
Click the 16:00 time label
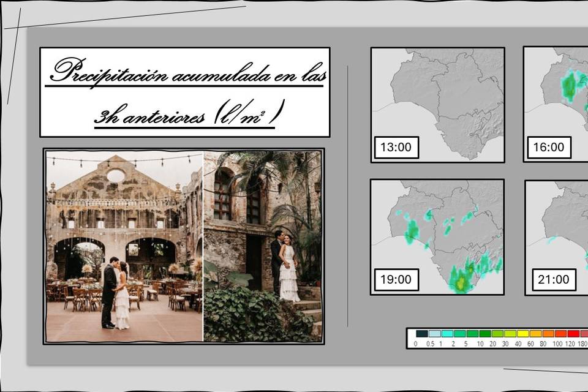click(x=549, y=148)
